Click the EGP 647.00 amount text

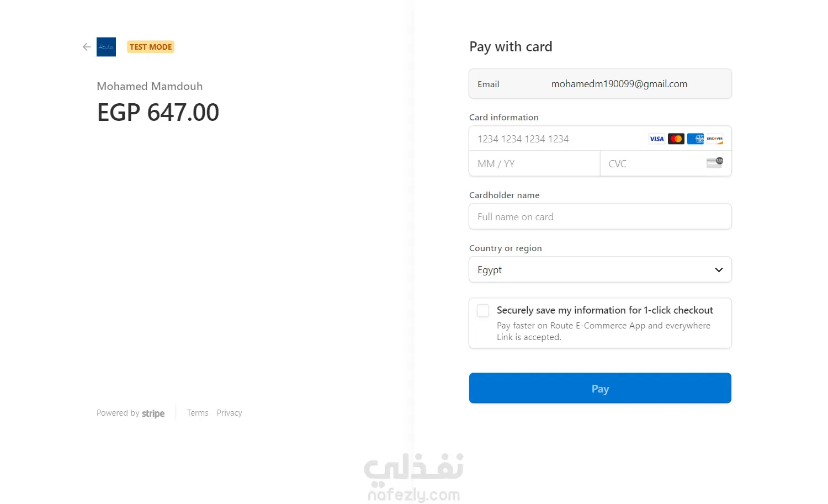click(158, 113)
